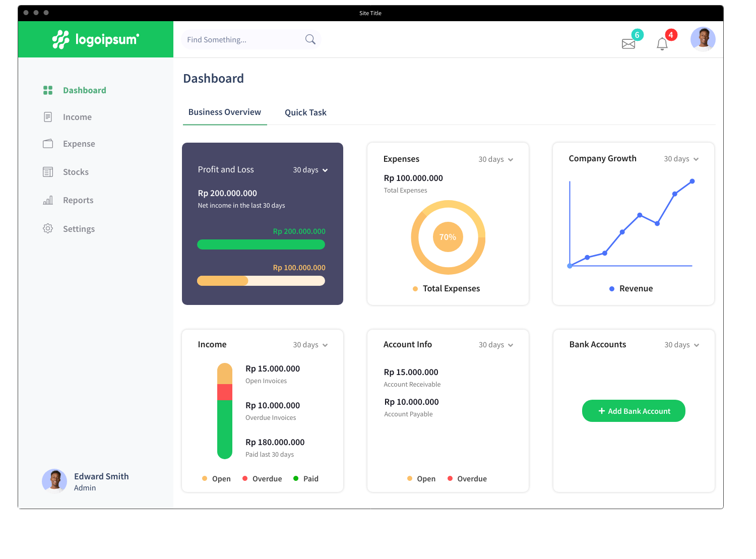Click the Paid legend item in Income card
This screenshot has height=559, width=756.
(306, 478)
